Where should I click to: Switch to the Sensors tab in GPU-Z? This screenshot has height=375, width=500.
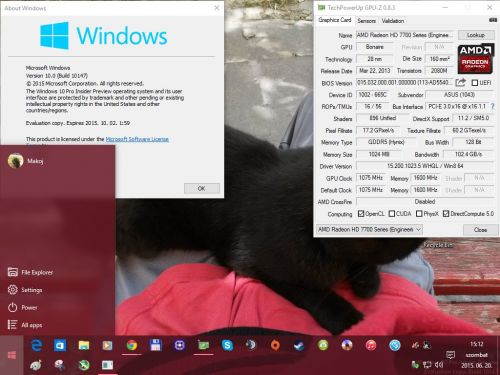[367, 21]
